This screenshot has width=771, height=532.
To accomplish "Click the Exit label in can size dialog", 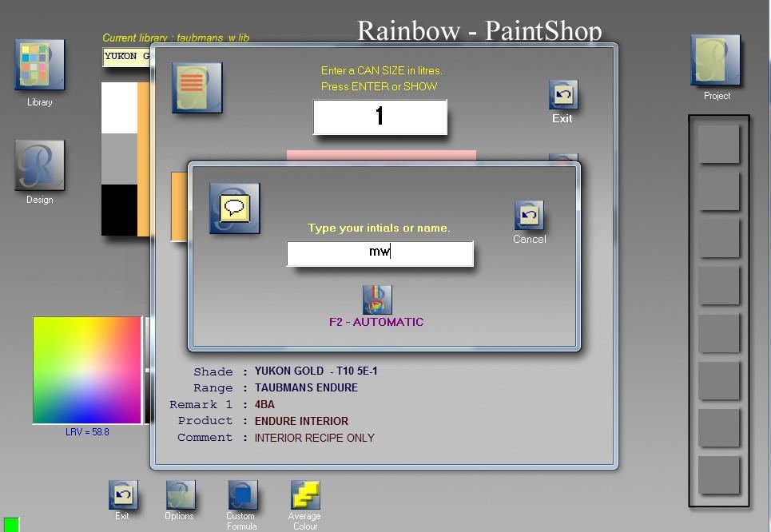I will coord(562,118).
